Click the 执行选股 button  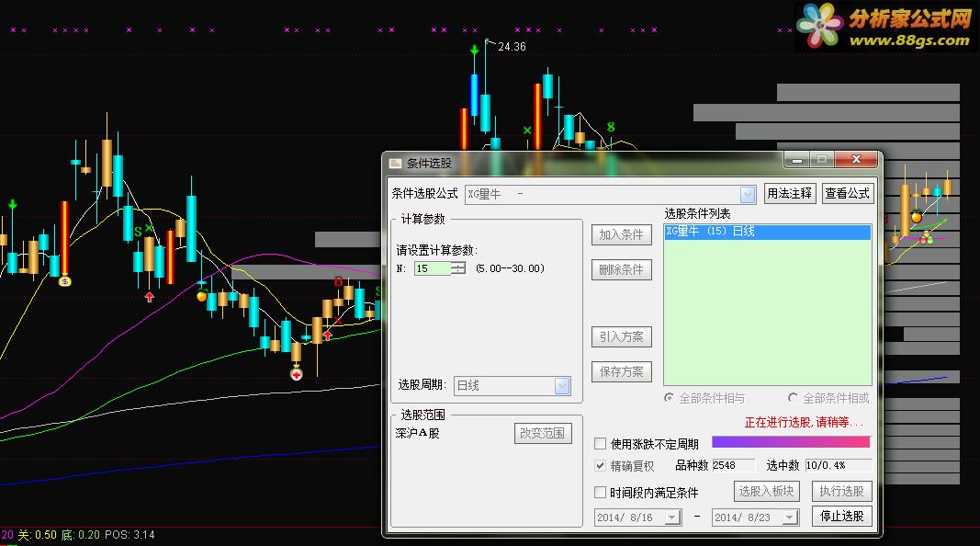click(x=841, y=491)
